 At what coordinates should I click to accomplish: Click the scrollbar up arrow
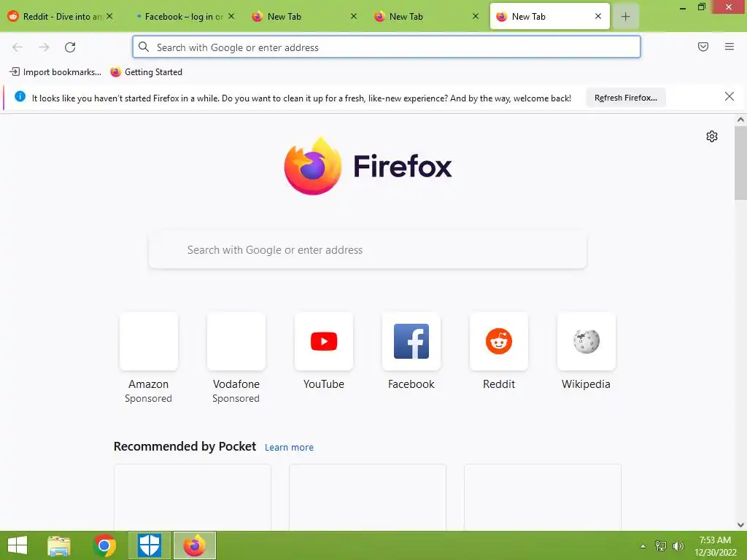740,120
